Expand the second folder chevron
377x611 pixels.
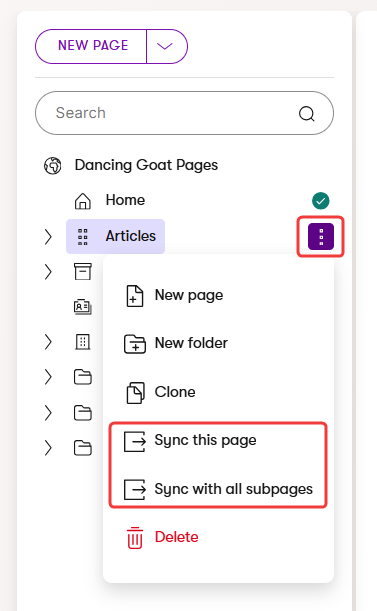(x=48, y=413)
